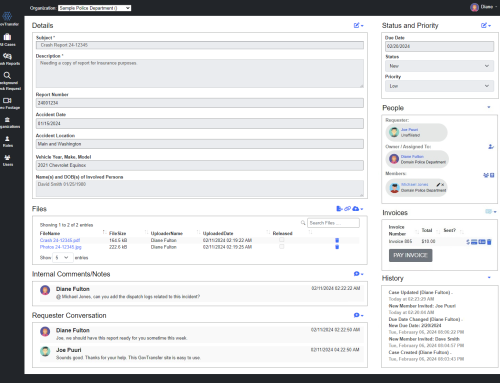Click Diane's avatar in the top bar
Screen dimensions: 500x383
(474, 7)
